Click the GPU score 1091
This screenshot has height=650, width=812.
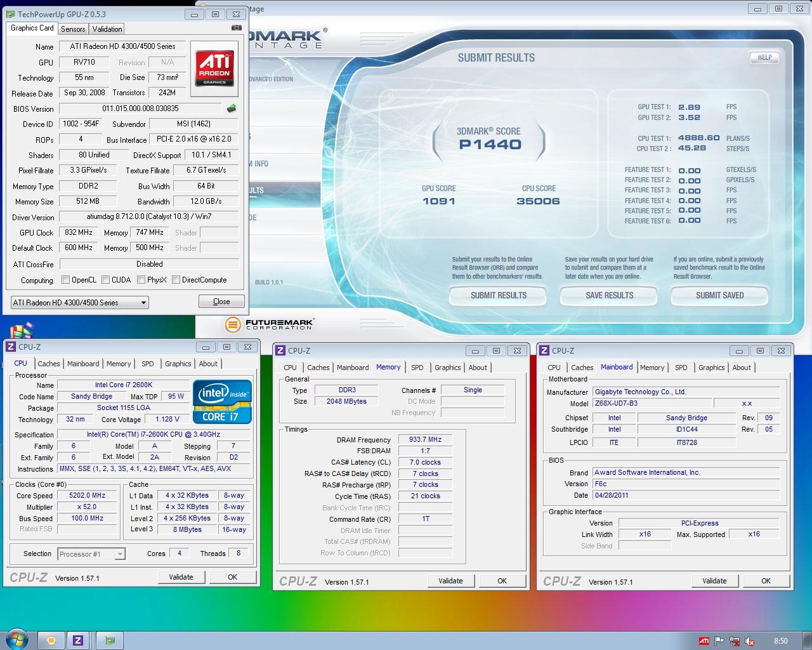(439, 201)
